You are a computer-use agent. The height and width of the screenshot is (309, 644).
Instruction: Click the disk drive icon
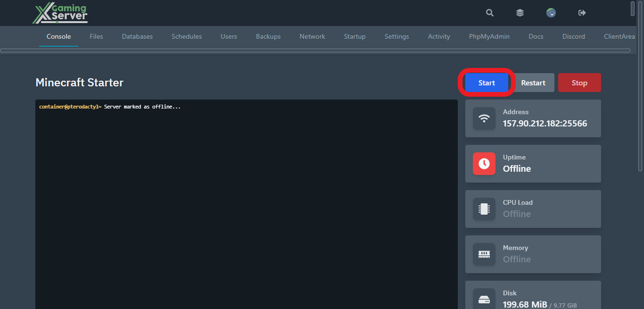coord(484,299)
